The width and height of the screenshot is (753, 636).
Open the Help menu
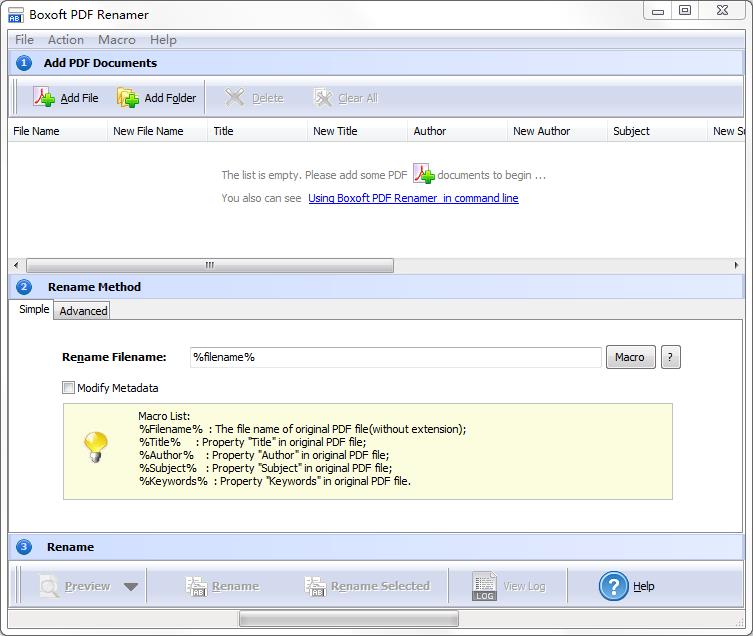click(163, 40)
